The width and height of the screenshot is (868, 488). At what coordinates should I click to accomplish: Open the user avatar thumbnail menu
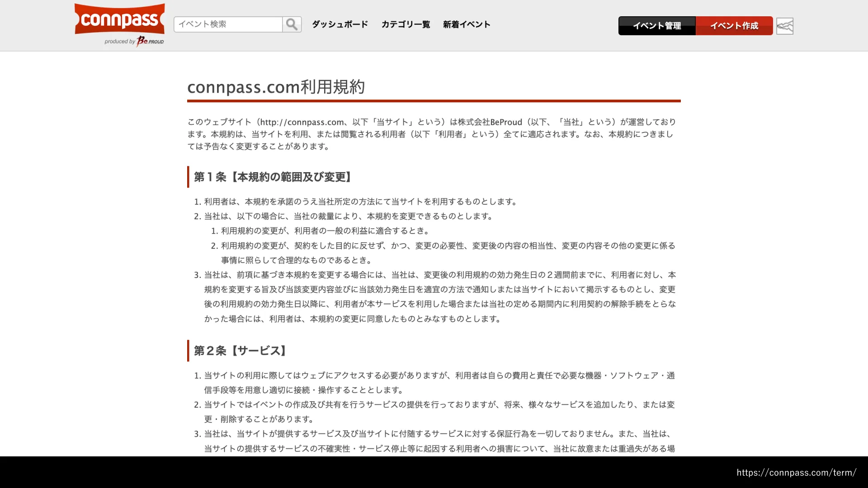coord(785,26)
